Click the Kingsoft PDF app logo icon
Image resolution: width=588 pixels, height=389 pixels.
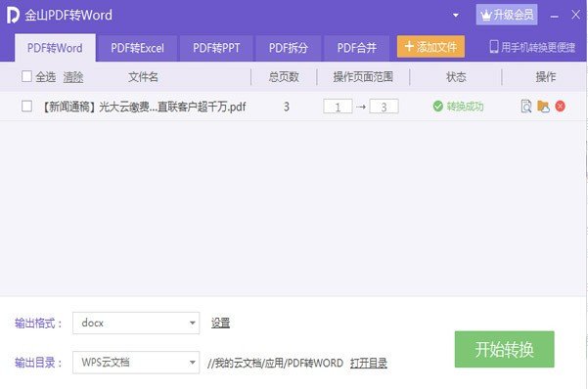[13, 15]
